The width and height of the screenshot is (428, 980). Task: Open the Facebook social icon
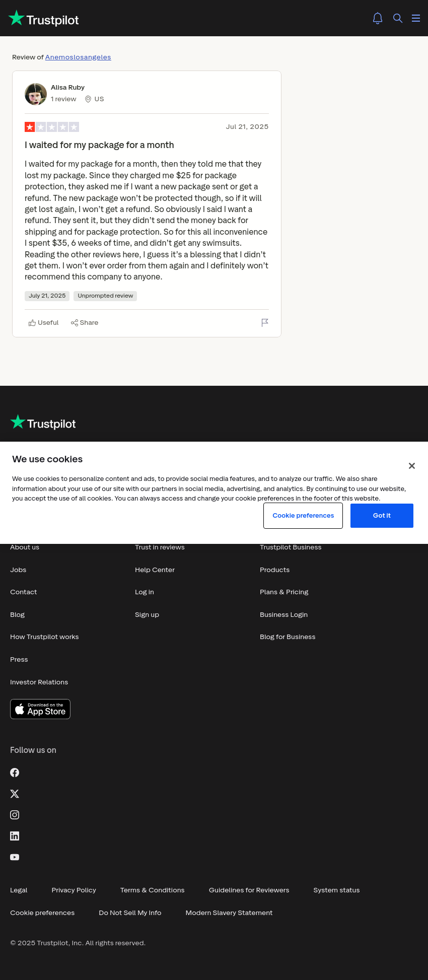click(x=15, y=773)
